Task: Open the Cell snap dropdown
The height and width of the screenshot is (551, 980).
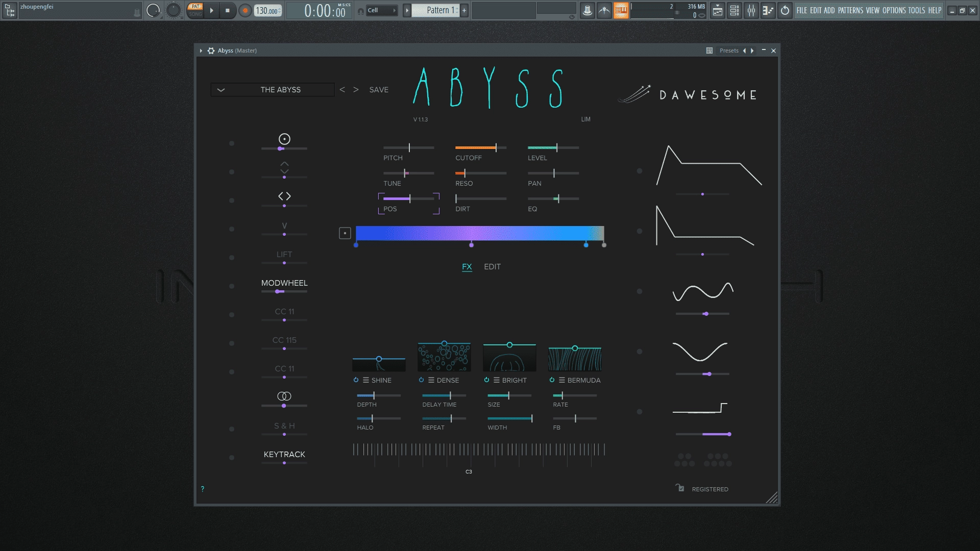Action: click(x=381, y=10)
